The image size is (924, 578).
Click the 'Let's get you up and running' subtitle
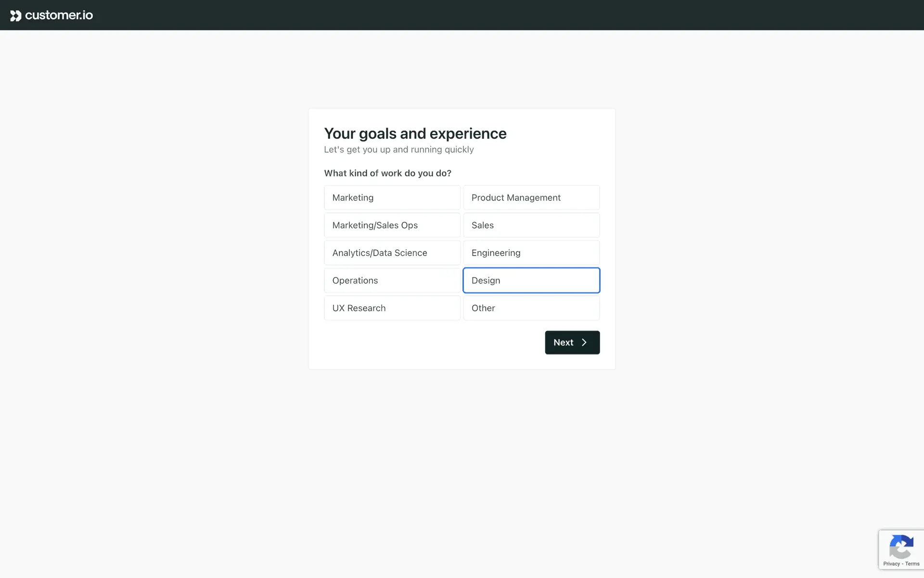tap(398, 149)
